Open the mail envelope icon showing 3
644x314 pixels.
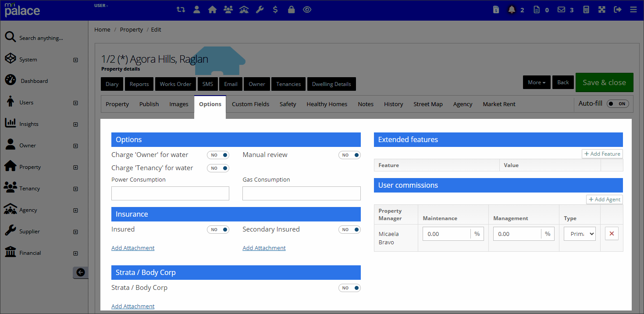pyautogui.click(x=561, y=10)
